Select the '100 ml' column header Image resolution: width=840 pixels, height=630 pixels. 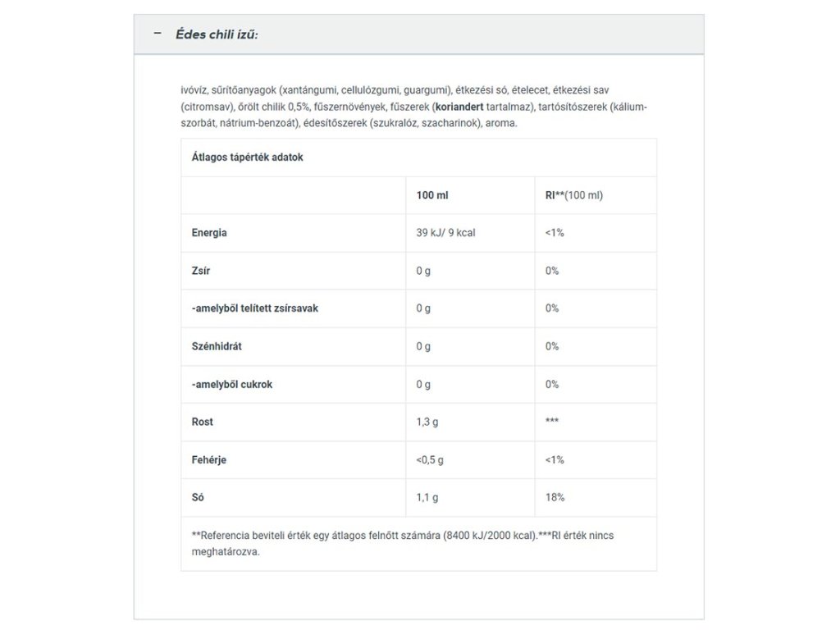(432, 195)
